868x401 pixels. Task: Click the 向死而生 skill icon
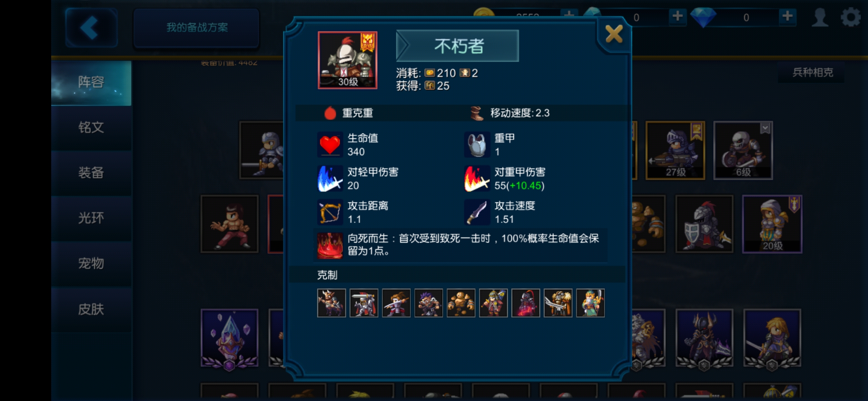330,245
